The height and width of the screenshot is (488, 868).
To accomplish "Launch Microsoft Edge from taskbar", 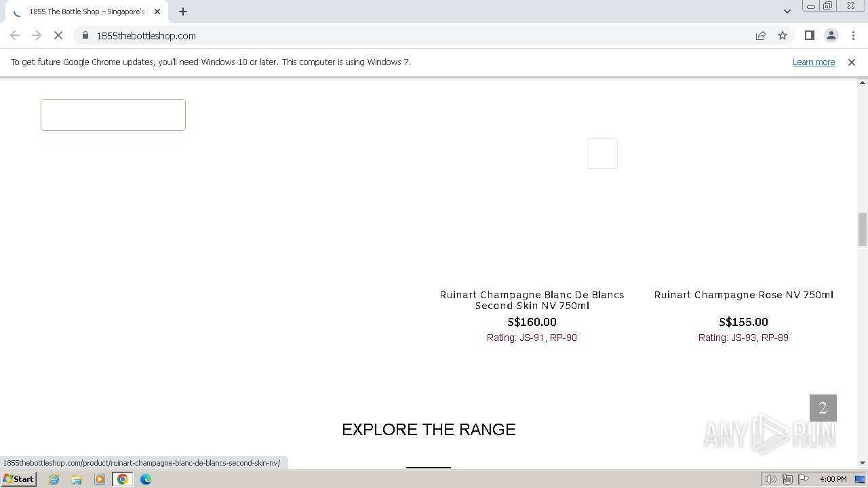I will pyautogui.click(x=146, y=479).
